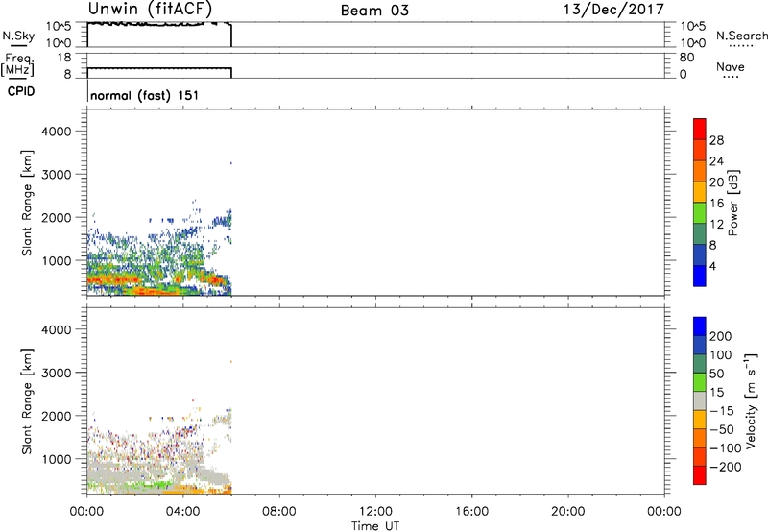
Task: Click the blue swatch at bottom of power colorbar
Action: click(700, 276)
